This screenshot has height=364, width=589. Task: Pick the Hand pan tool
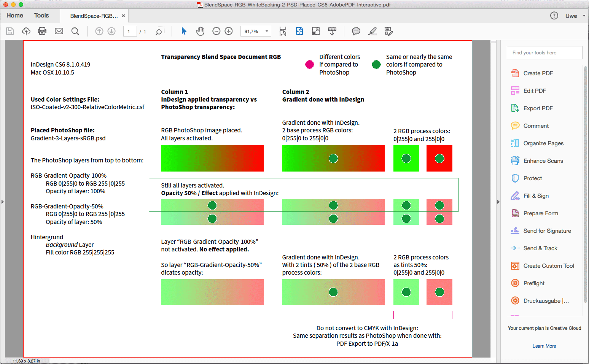[x=200, y=31]
